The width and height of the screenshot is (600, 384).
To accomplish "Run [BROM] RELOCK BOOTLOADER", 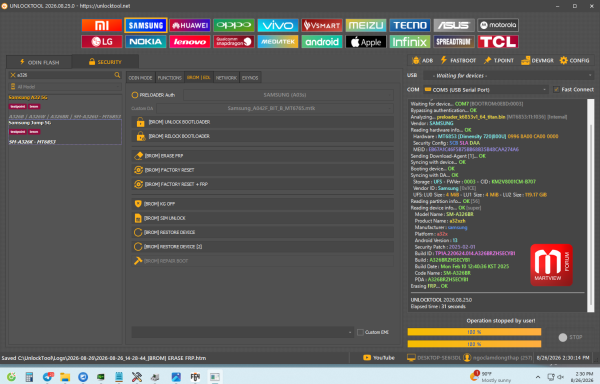I will click(x=262, y=136).
